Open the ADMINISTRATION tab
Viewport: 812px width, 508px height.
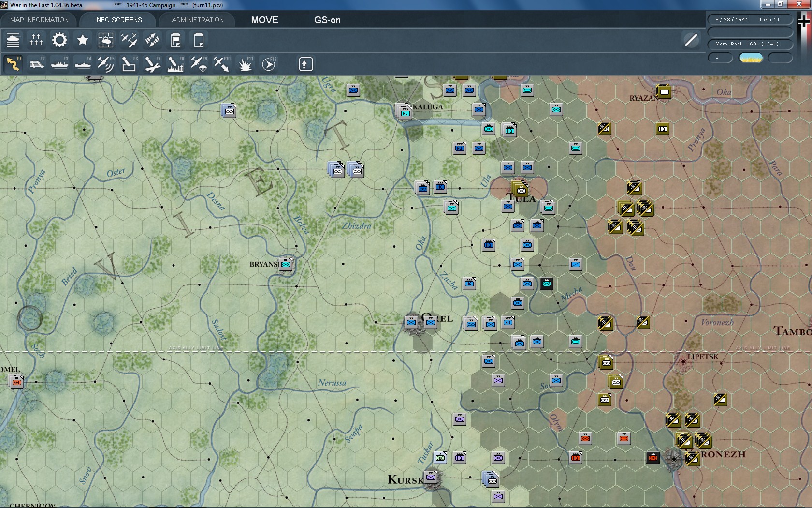pos(198,20)
